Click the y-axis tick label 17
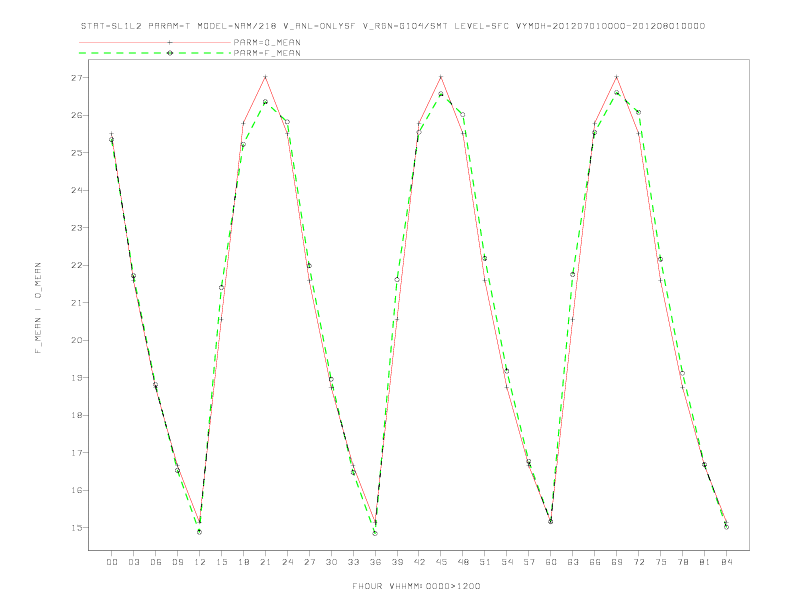792x612 pixels. coord(76,452)
